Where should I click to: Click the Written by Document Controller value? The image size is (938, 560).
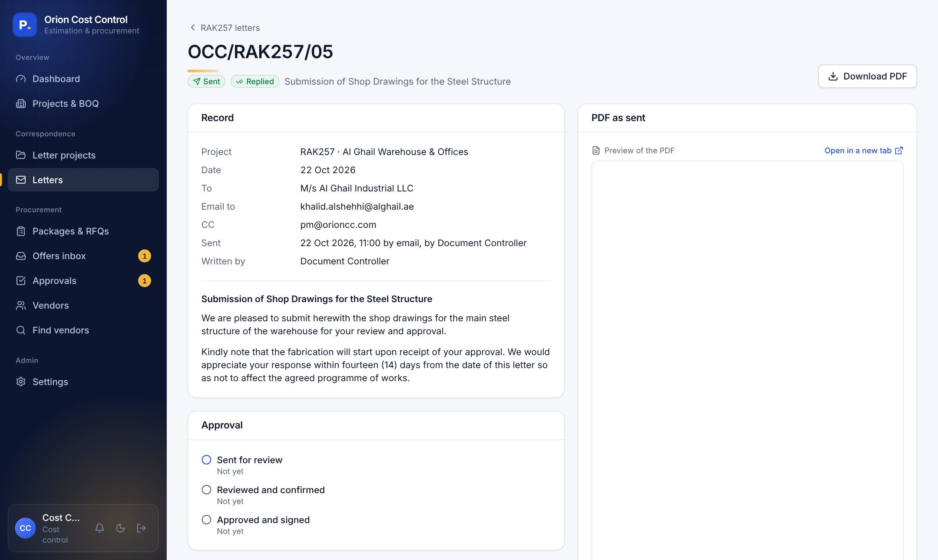pos(345,261)
